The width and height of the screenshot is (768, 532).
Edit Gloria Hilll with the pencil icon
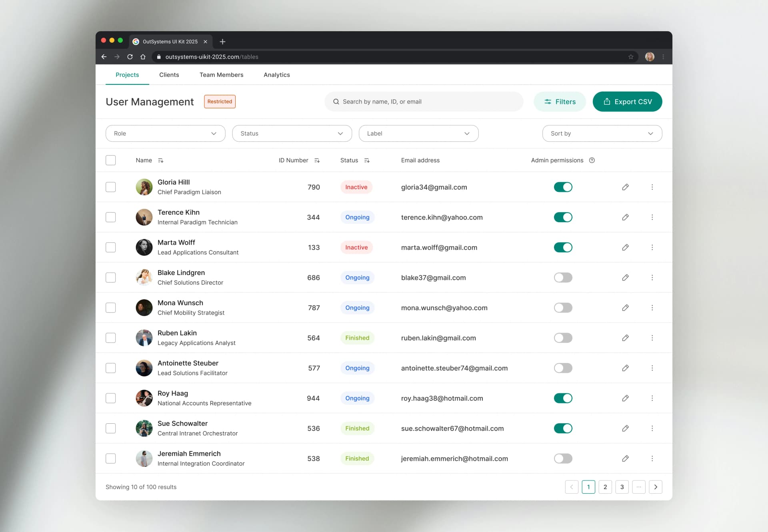(x=626, y=187)
